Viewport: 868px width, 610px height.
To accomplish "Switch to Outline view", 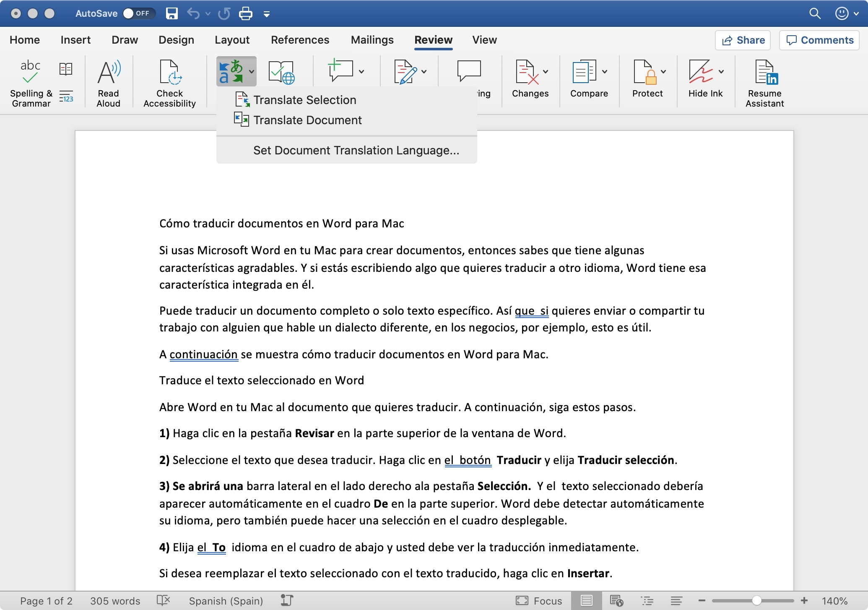I will [x=647, y=601].
